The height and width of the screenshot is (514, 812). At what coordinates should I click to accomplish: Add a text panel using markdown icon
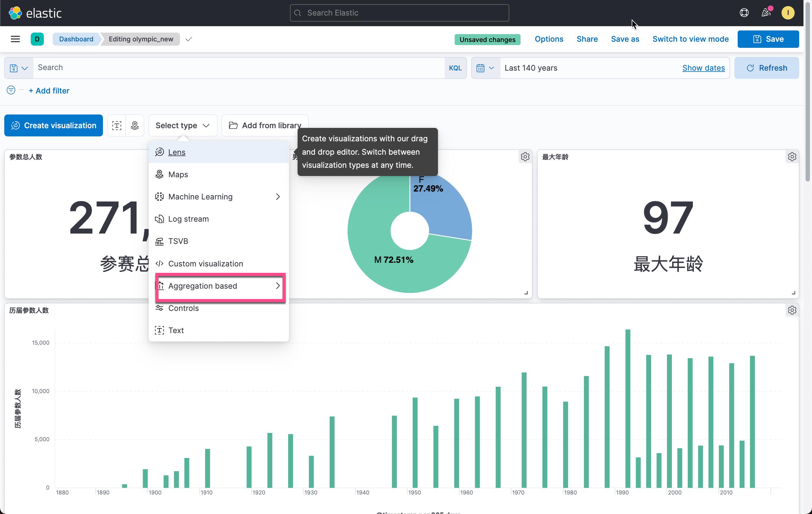coord(117,125)
